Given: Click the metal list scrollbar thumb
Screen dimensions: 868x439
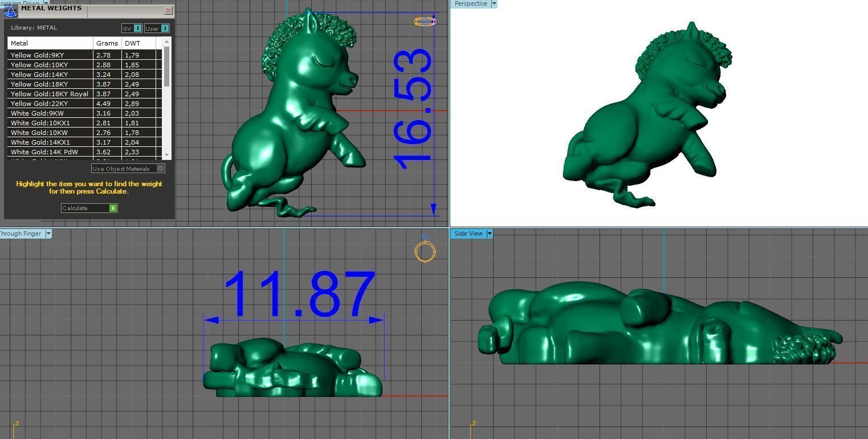Looking at the screenshot, I should tap(166, 66).
